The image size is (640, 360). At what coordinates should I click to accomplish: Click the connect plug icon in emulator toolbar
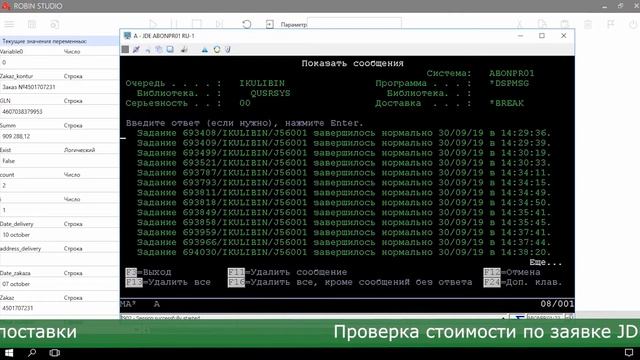(x=136, y=49)
